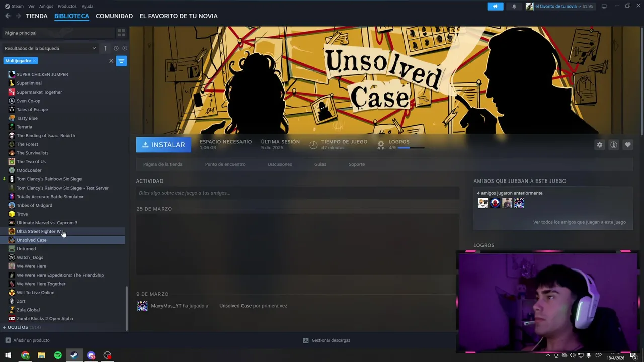Open the Guías link
The image size is (644, 362).
click(320, 164)
